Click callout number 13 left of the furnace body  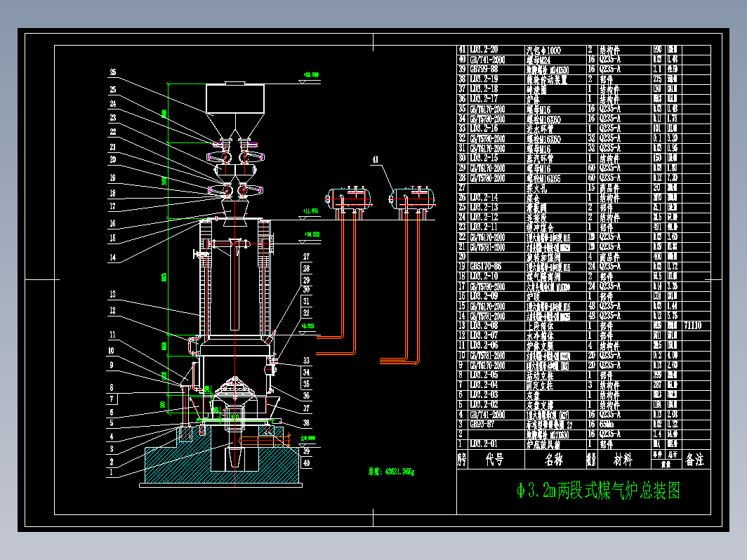[112, 294]
